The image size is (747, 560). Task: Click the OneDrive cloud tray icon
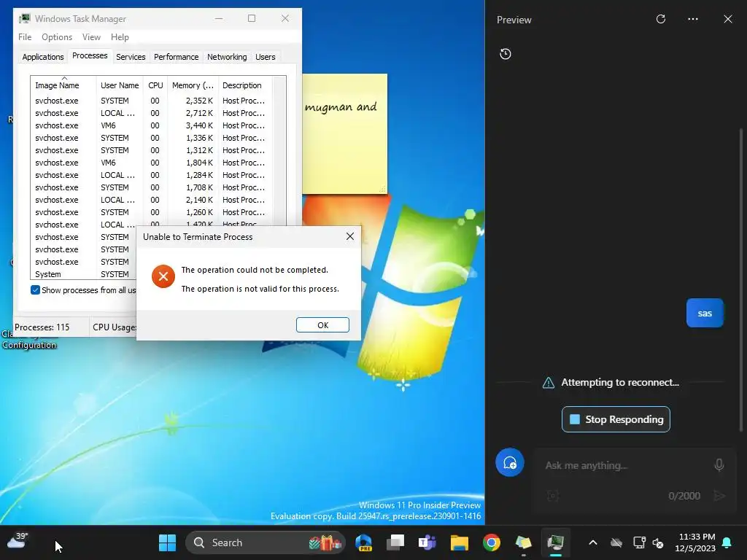point(616,542)
